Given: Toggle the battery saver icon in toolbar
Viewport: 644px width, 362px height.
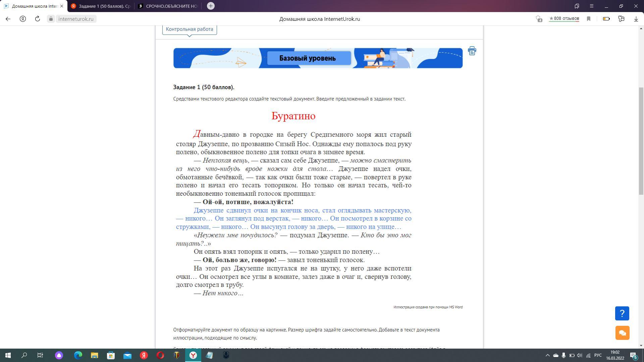Looking at the screenshot, I should click(606, 19).
